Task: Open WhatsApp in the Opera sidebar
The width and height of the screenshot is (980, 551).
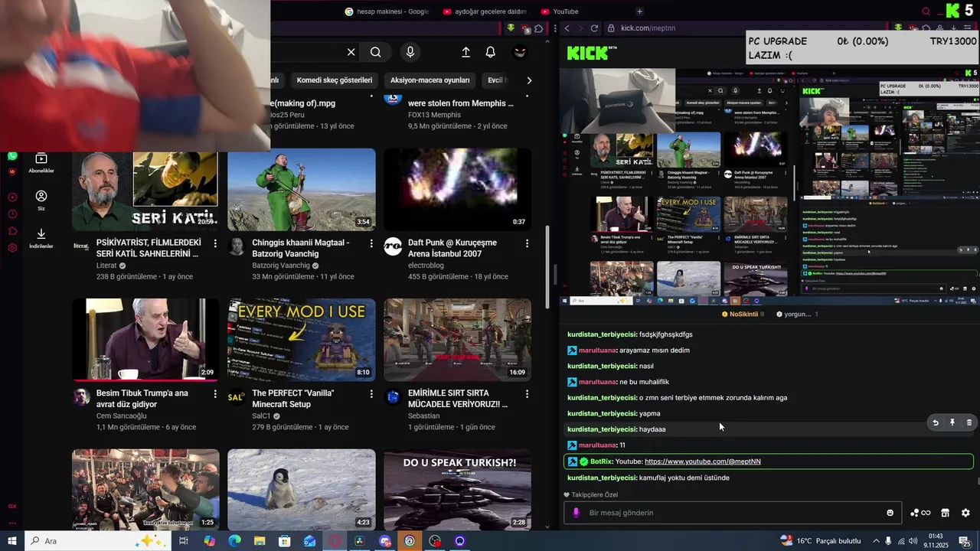Action: (12, 156)
